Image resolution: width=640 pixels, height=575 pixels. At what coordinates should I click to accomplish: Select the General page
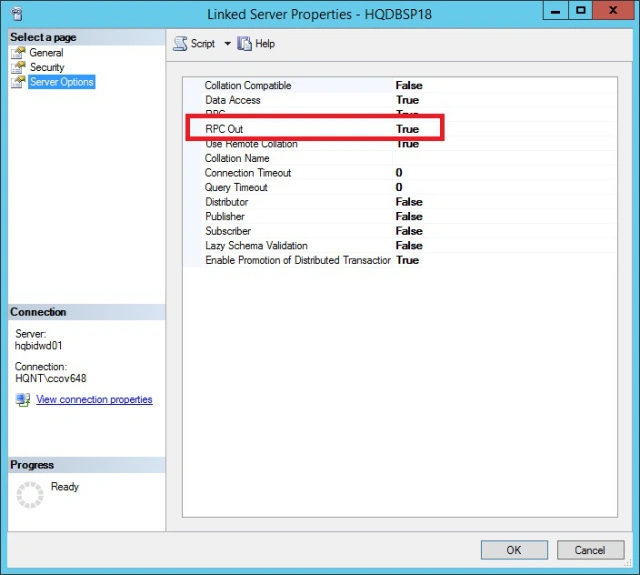click(x=46, y=53)
